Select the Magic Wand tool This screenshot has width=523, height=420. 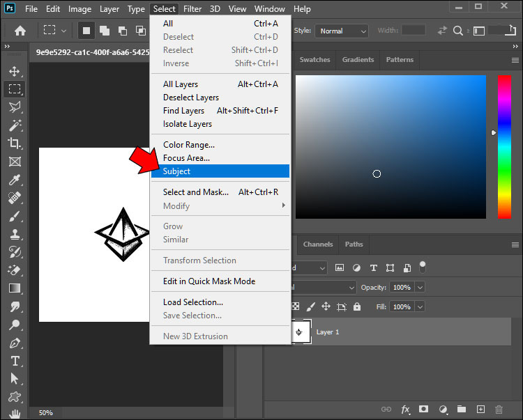pos(15,125)
